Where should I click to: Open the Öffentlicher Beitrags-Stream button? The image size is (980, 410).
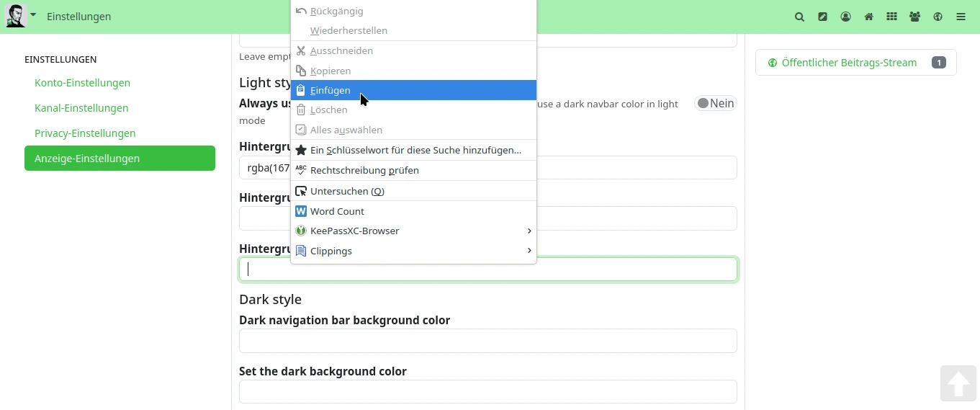[x=855, y=63]
